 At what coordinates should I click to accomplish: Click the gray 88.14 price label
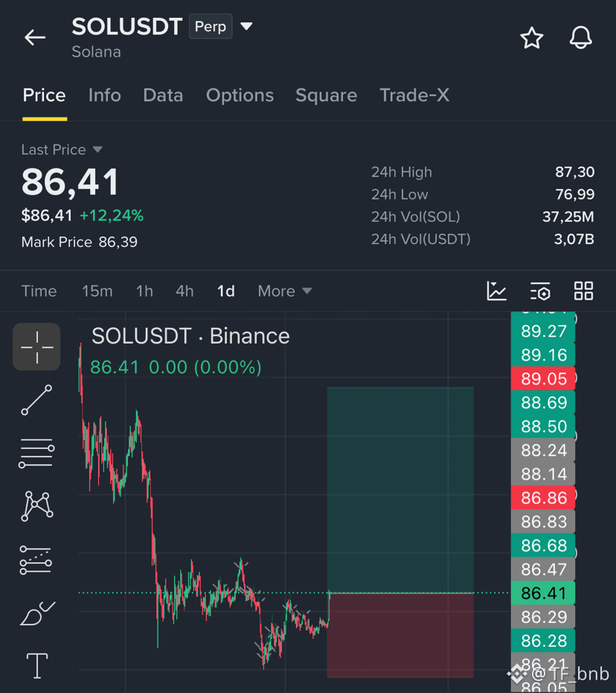(543, 474)
